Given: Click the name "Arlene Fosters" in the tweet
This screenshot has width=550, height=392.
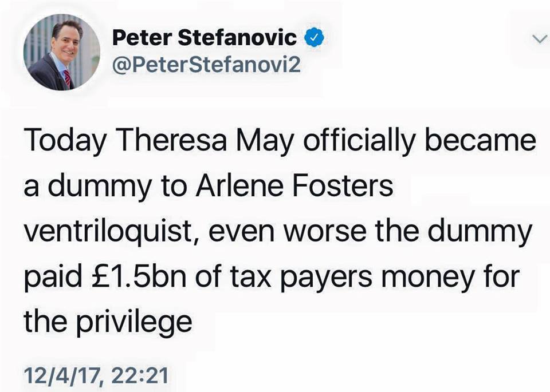Looking at the screenshot, I should coord(294,185).
